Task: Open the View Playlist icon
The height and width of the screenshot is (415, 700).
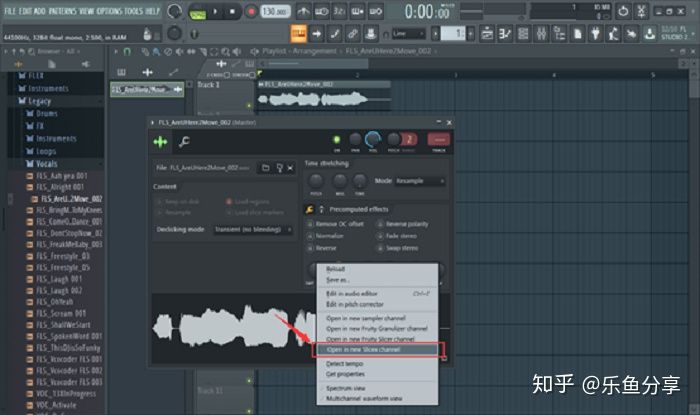Action: [487, 33]
